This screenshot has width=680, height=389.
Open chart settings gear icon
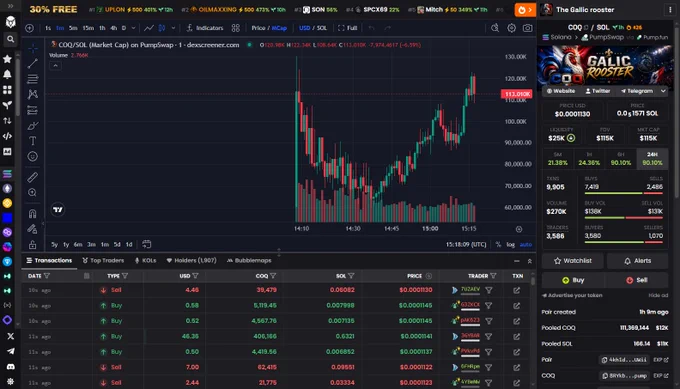tap(512, 28)
